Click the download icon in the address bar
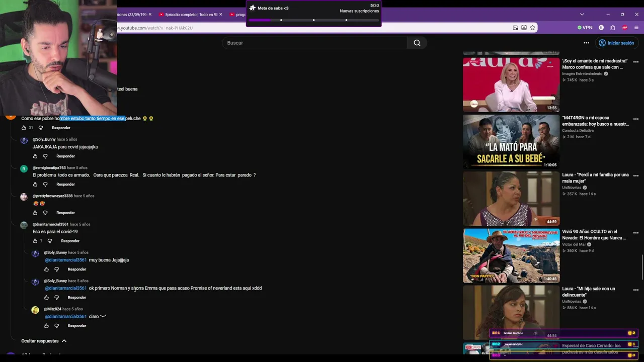 524,28
